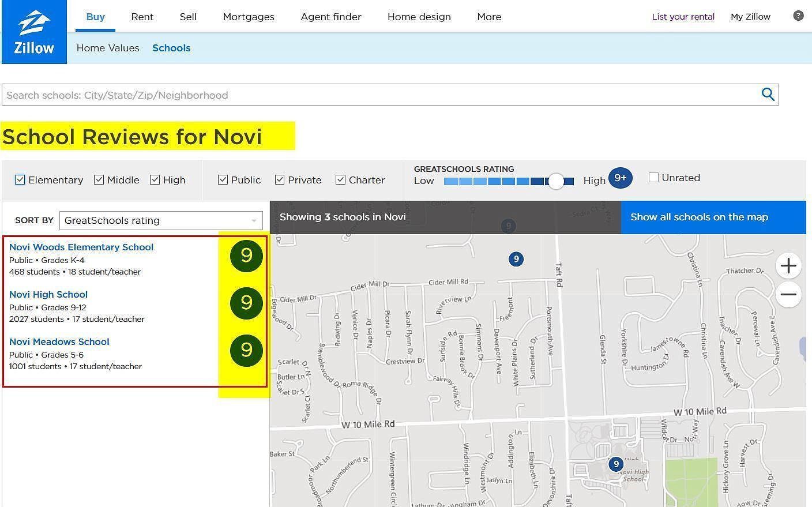Click List your rental link
The height and width of the screenshot is (507, 812).
[x=683, y=17]
